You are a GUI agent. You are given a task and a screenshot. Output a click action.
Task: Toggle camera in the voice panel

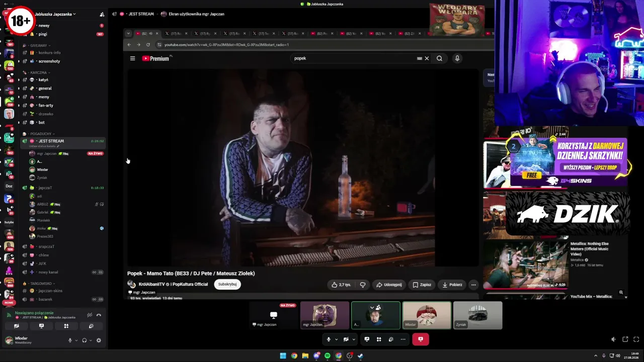click(x=17, y=326)
